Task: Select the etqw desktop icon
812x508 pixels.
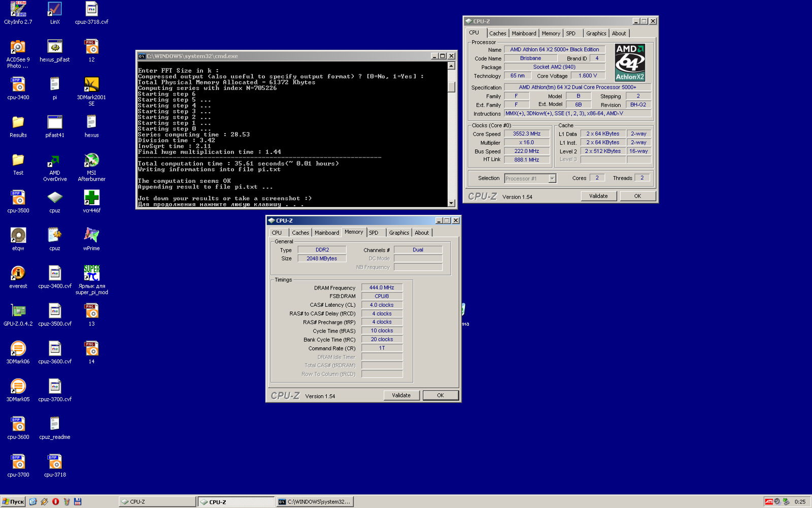Action: pos(18,240)
